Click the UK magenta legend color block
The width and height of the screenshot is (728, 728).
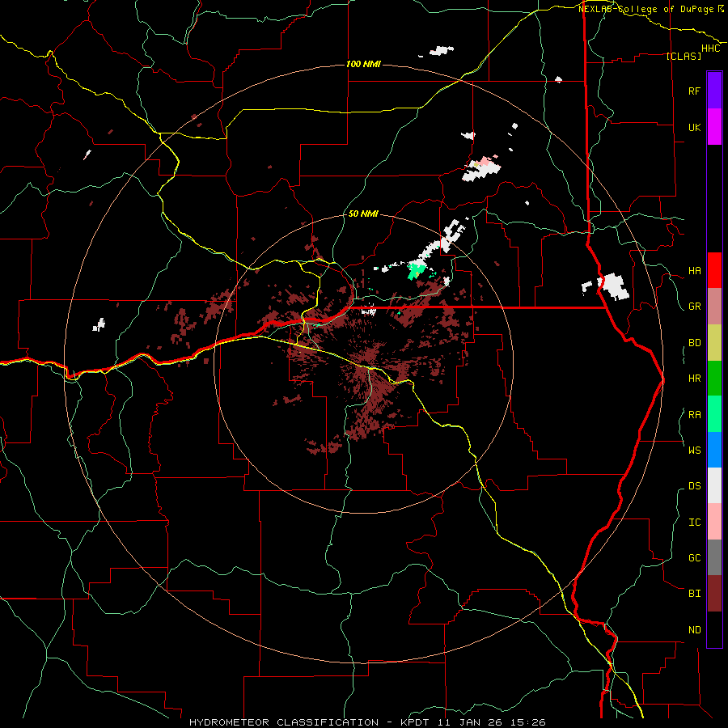tap(714, 127)
